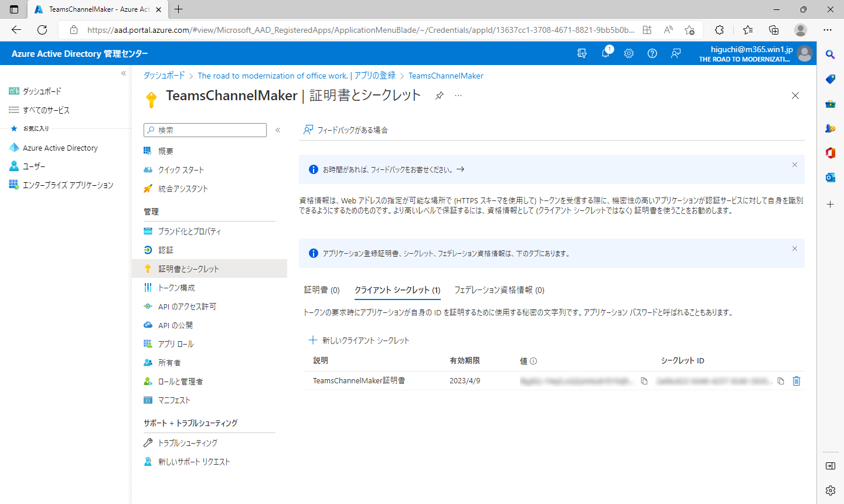Switch to クライアント シークレット (1) tab
This screenshot has width=844, height=504.
coord(397,290)
